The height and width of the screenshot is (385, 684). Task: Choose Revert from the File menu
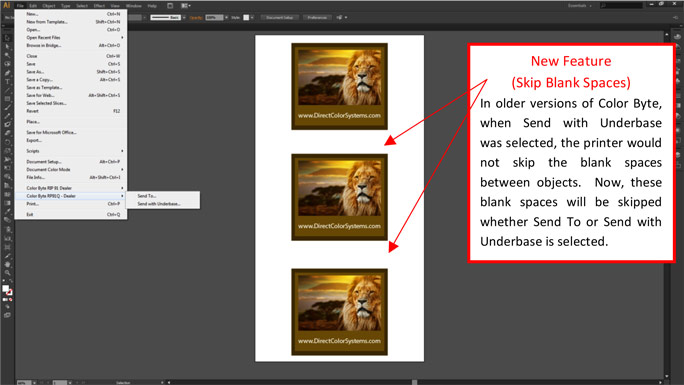[71, 111]
